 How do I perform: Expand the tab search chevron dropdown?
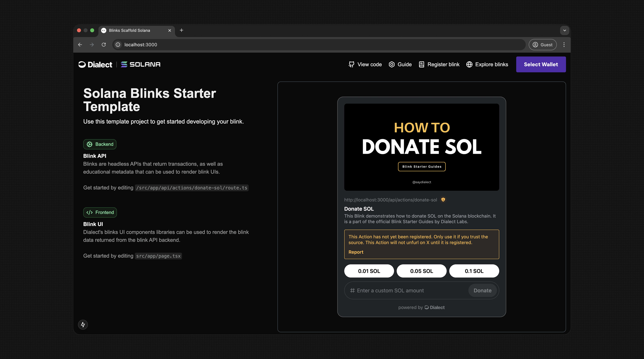pos(565,30)
